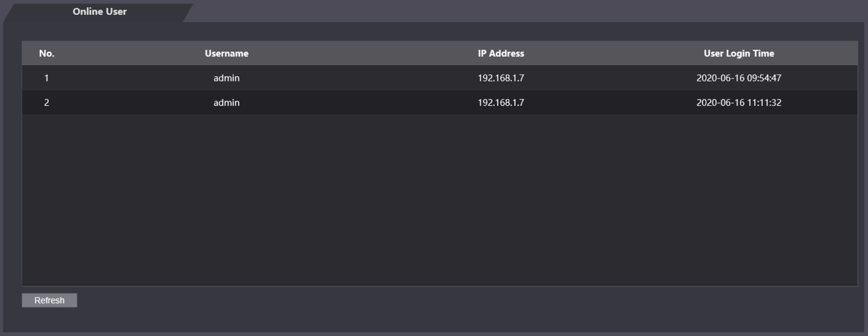Click admin username in the second row
Screen dimensions: 868x336
pyautogui.click(x=226, y=103)
